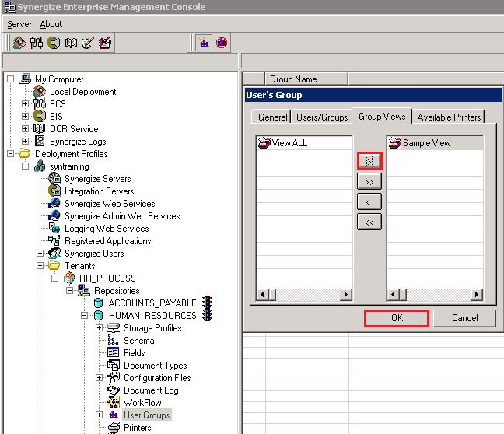The height and width of the screenshot is (434, 504).
Task: Expand the Synergize Logs node
Action: coord(25,141)
